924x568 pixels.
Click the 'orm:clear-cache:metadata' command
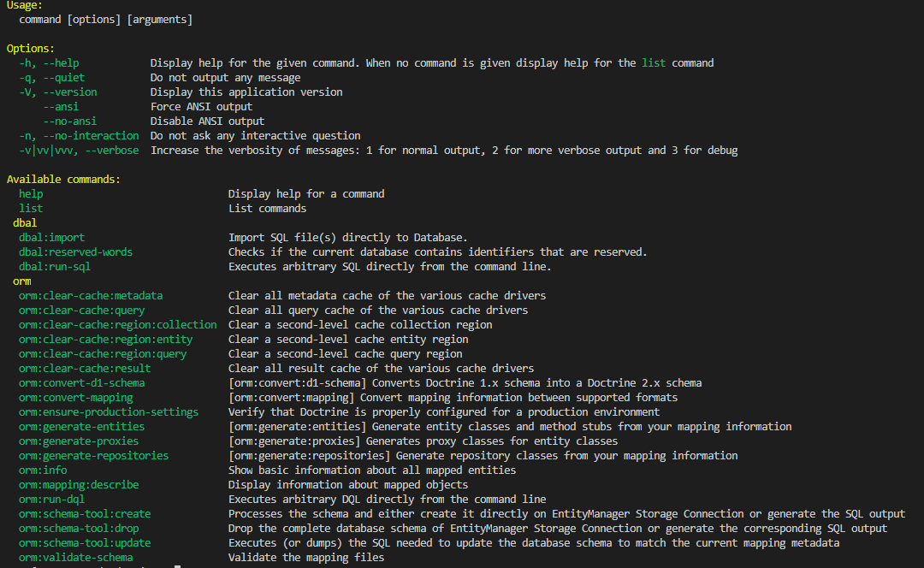click(91, 296)
